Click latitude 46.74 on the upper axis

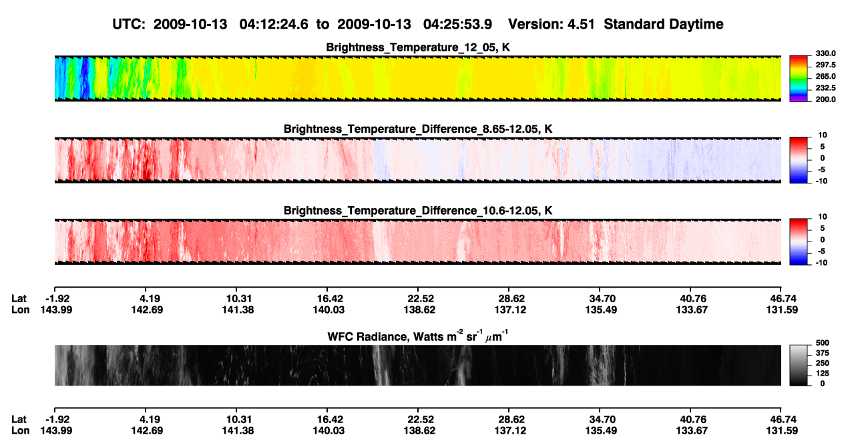[782, 298]
